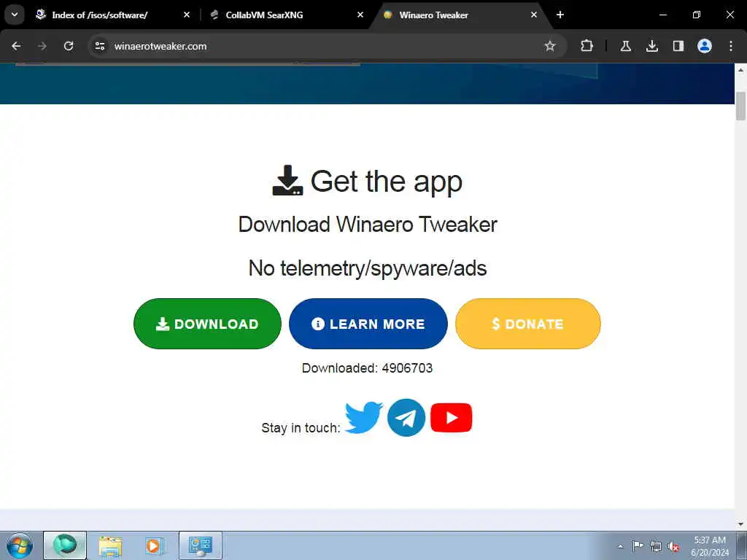The image size is (747, 560).
Task: Open the control panel taskbar item
Action: coord(201,545)
